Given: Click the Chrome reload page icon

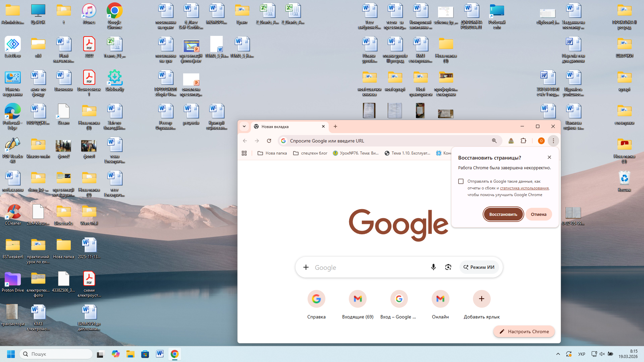Looking at the screenshot, I should (x=269, y=141).
